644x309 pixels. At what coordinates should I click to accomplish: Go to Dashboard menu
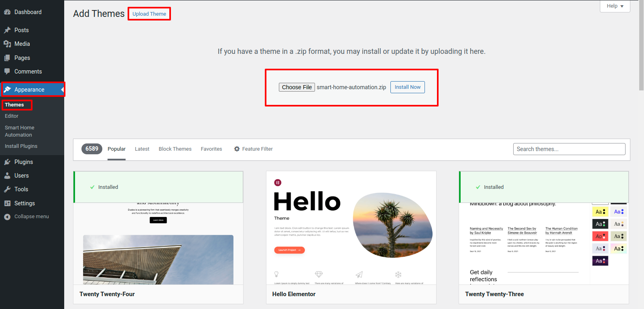32,12
